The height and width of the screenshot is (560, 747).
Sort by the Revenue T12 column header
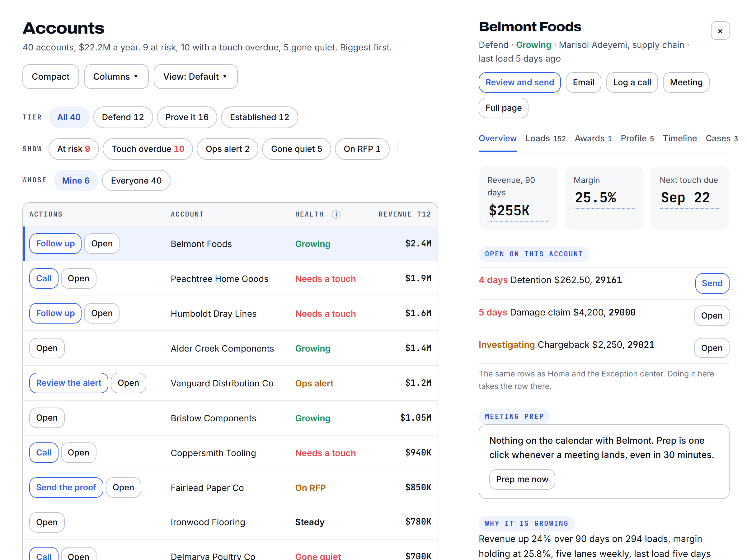[x=405, y=214]
